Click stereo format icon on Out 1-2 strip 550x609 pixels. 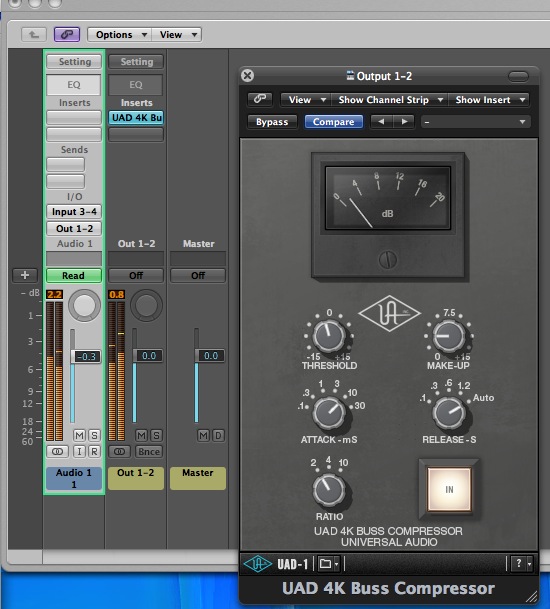tap(120, 451)
